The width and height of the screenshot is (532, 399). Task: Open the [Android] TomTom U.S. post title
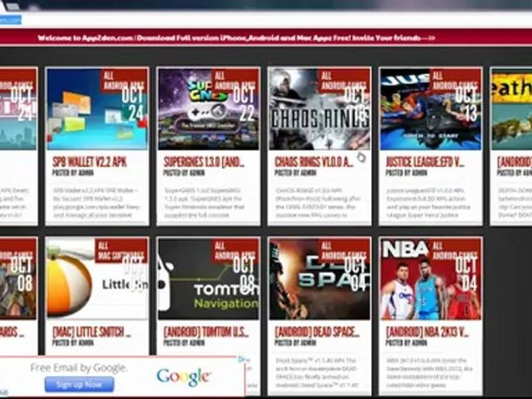pos(206,332)
